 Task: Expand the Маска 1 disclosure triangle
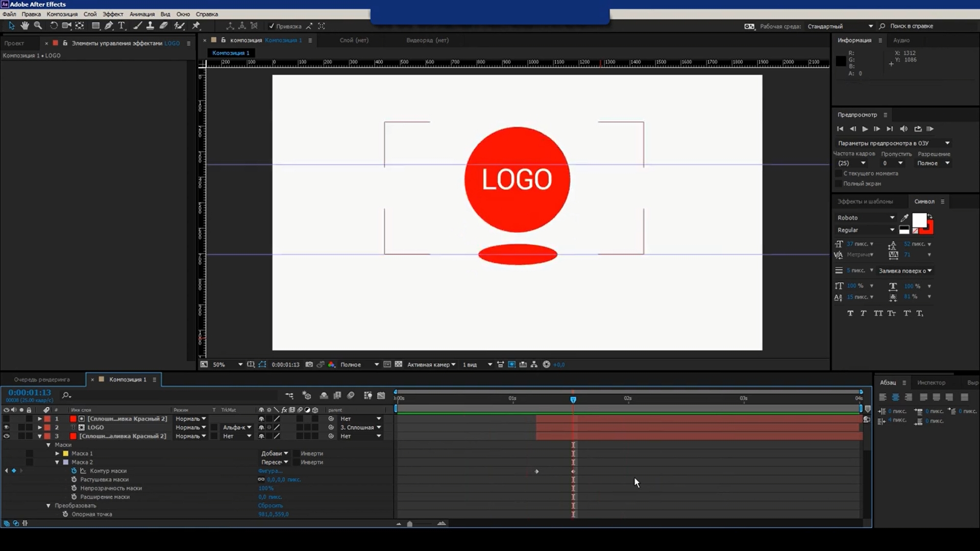pos(58,454)
